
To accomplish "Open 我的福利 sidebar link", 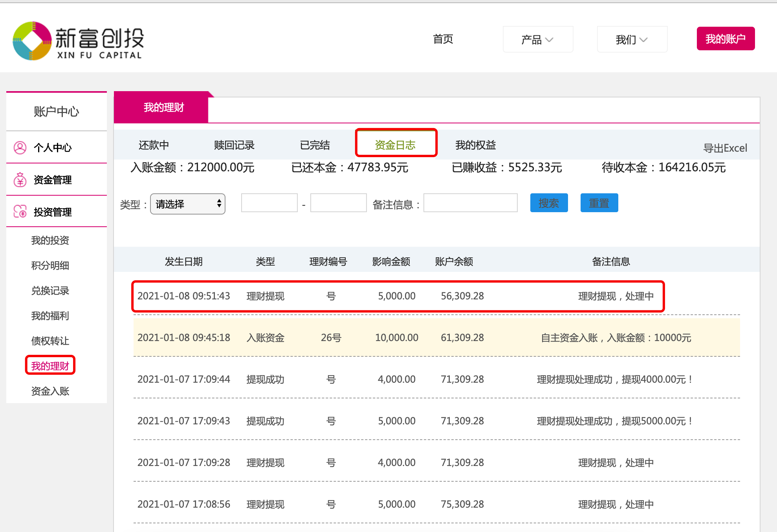I will pyautogui.click(x=50, y=316).
